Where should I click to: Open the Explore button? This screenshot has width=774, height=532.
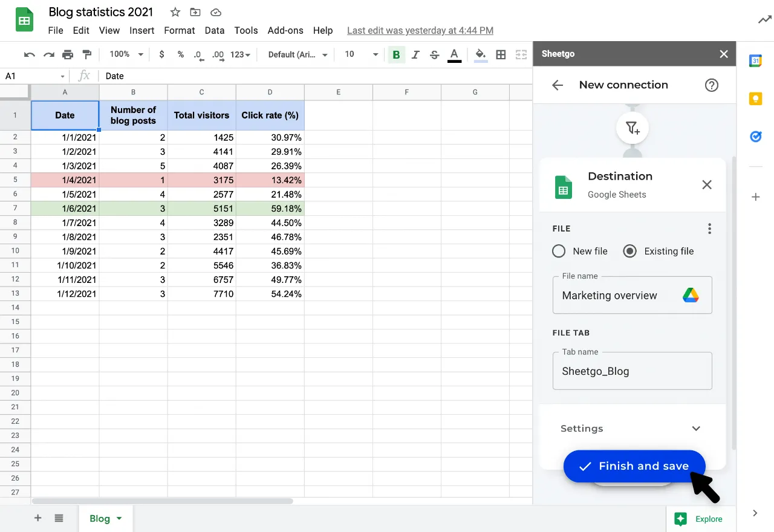[x=701, y=519]
